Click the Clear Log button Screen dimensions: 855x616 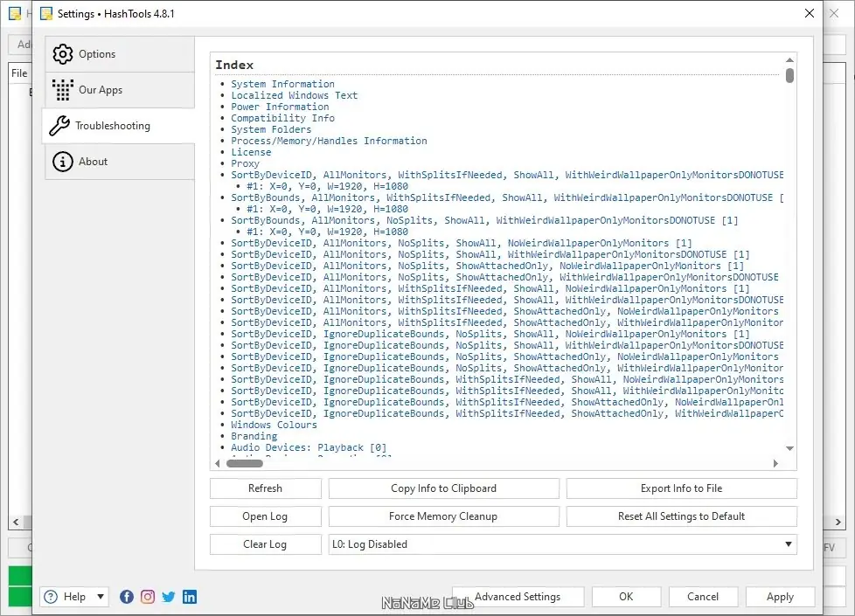[x=266, y=544]
